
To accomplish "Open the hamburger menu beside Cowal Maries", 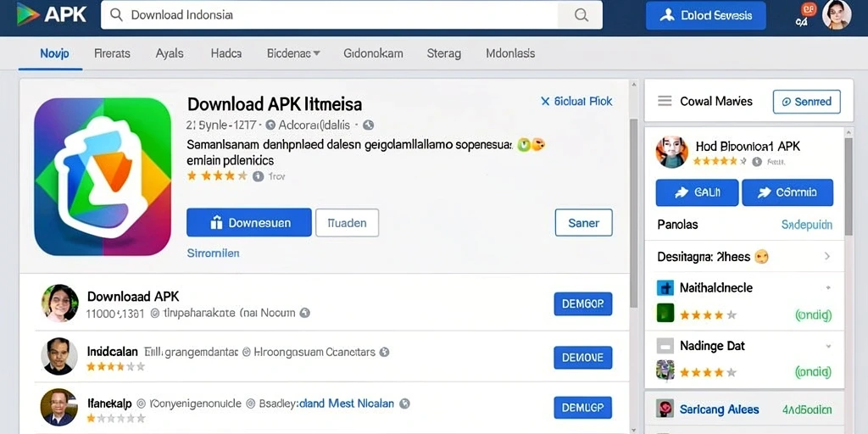I will coord(665,101).
